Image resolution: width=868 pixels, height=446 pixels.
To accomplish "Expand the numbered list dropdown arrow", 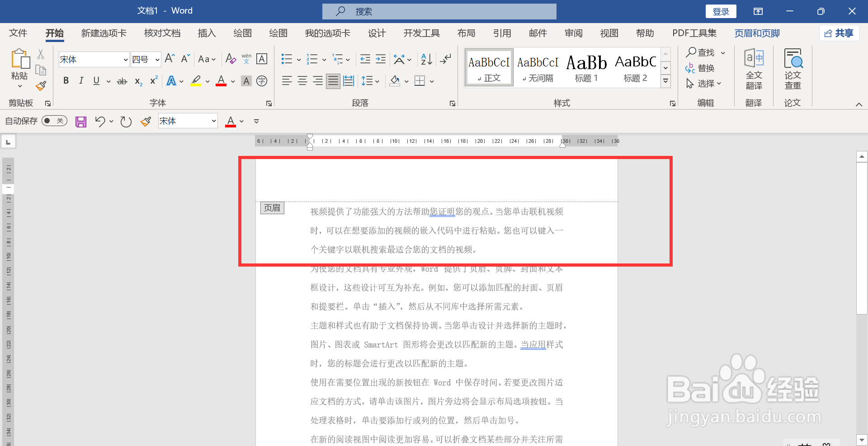I will [x=324, y=60].
